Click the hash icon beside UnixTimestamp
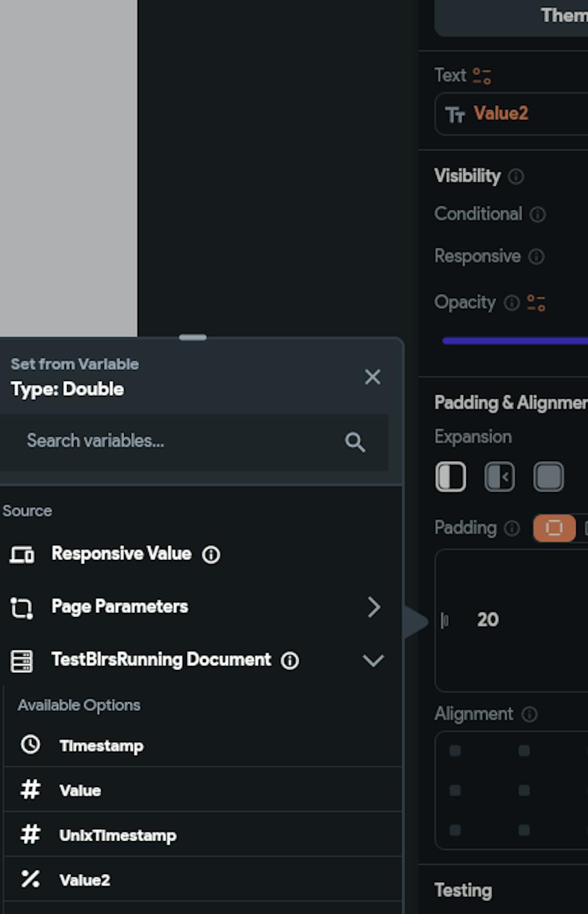 29,835
